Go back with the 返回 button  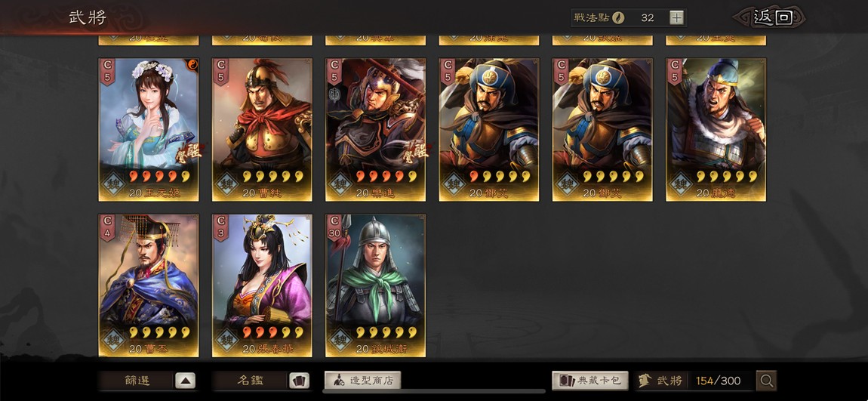click(773, 17)
